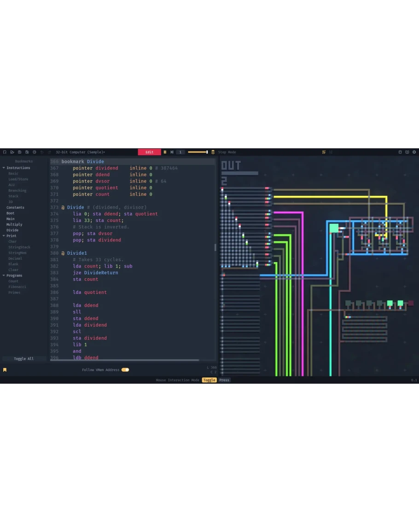This screenshot has height=532, width=419.
Task: Click the simulation speed slider
Action: click(x=198, y=152)
